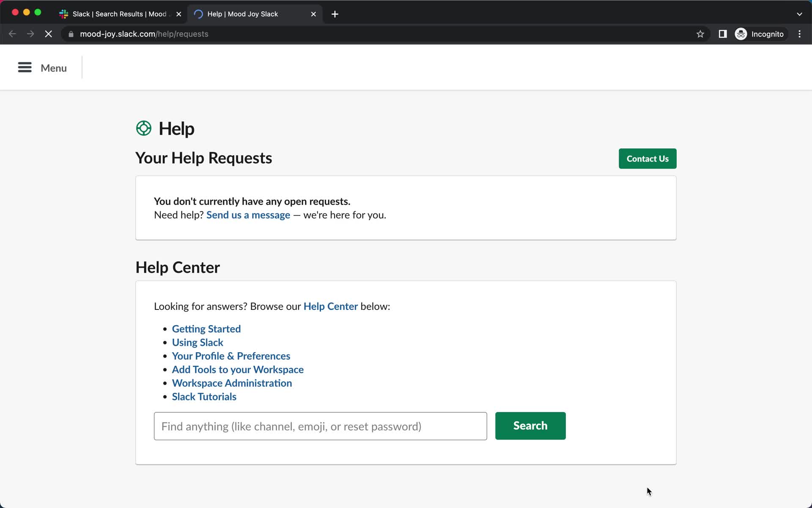Screen dimensions: 812x508
Task: Follow the Help Center inline link
Action: [x=331, y=306]
